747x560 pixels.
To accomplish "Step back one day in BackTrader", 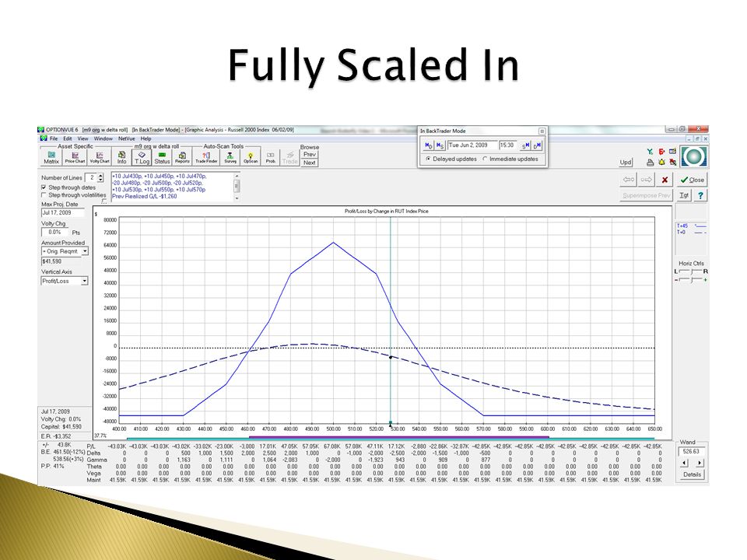I will tap(428, 145).
